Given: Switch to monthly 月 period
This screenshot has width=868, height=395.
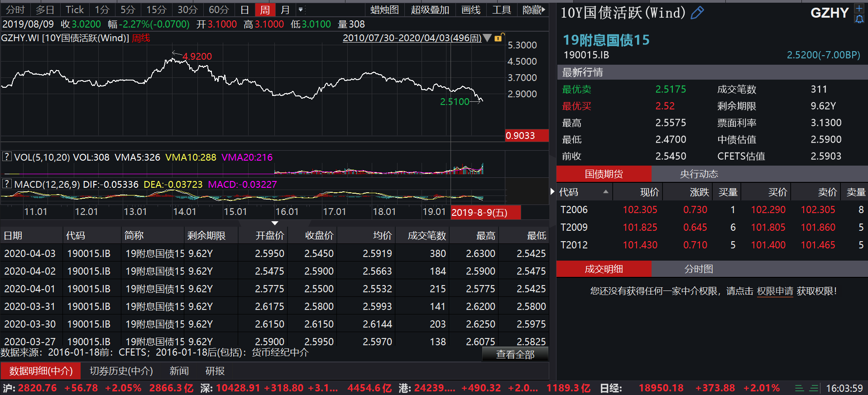Looking at the screenshot, I should [285, 10].
